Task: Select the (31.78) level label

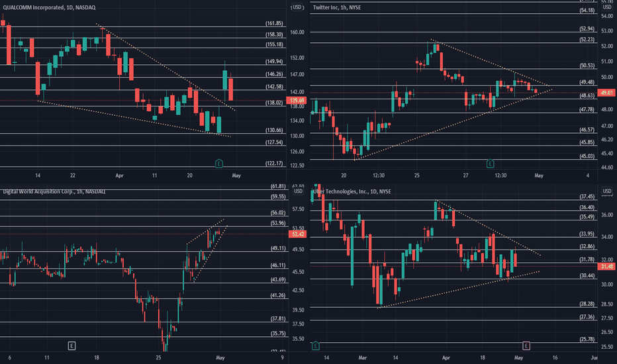Action: point(587,259)
